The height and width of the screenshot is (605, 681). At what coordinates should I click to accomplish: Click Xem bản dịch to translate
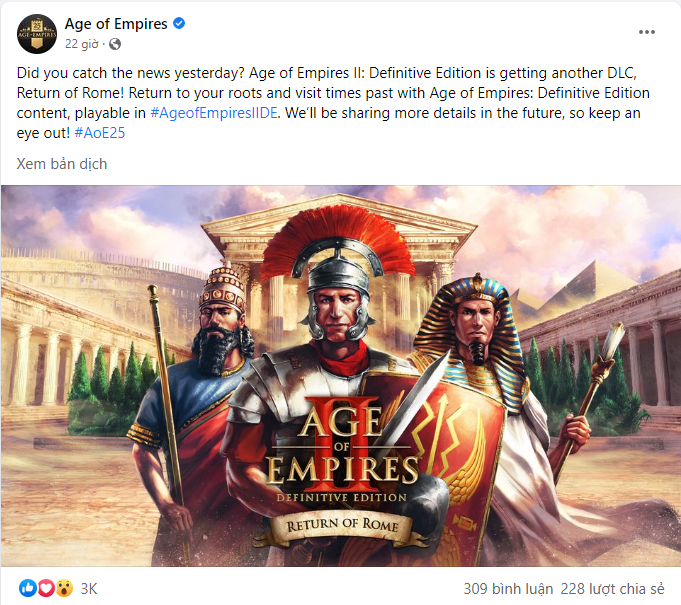click(x=62, y=164)
